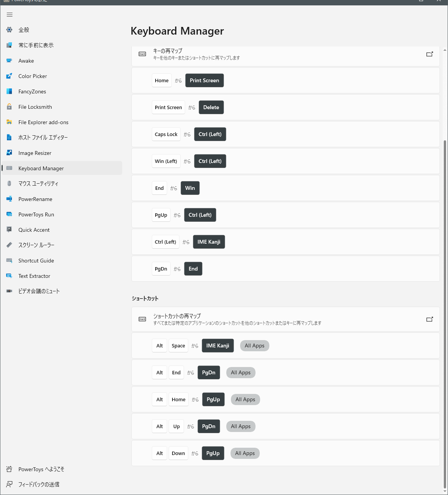Click All Apps badge in Alt Space row

[x=255, y=346]
